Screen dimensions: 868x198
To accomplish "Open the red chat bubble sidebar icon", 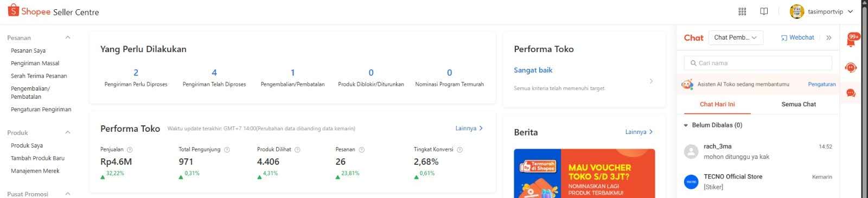I will (851, 93).
